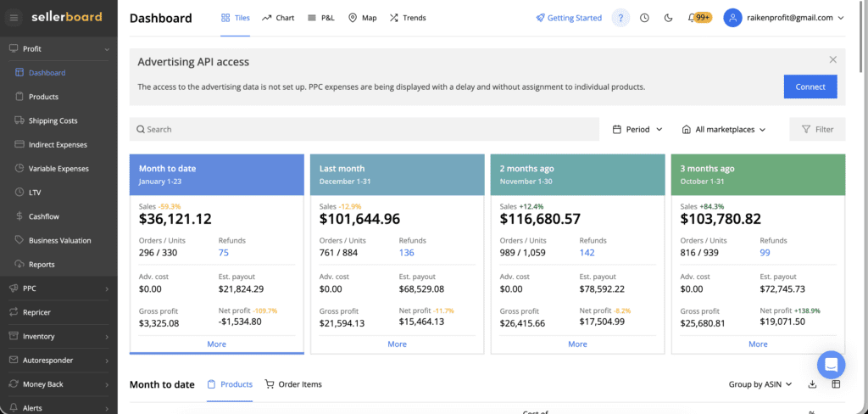Viewport: 868px width, 414px height.
Task: Click the user avatar icon in header
Action: [732, 18]
